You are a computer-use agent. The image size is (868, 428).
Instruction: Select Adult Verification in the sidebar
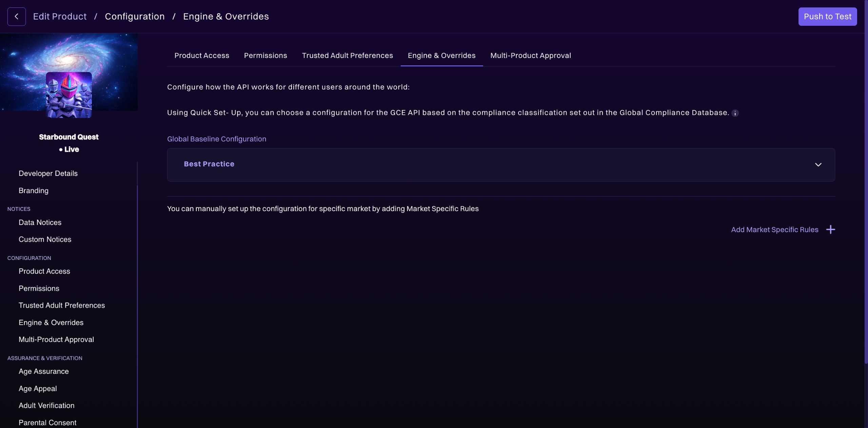pos(46,406)
